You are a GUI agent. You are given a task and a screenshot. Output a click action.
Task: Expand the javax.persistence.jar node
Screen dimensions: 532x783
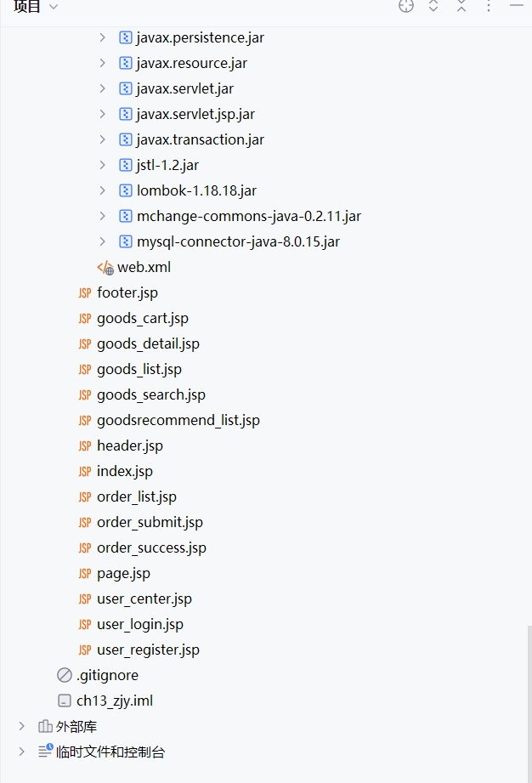click(103, 37)
